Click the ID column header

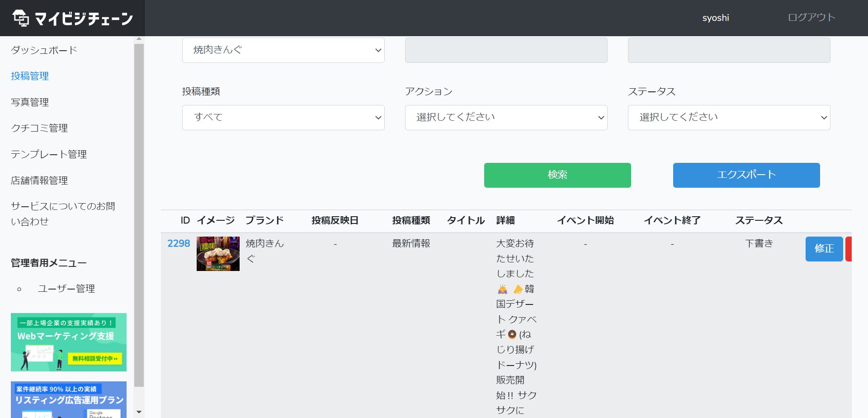coord(185,220)
